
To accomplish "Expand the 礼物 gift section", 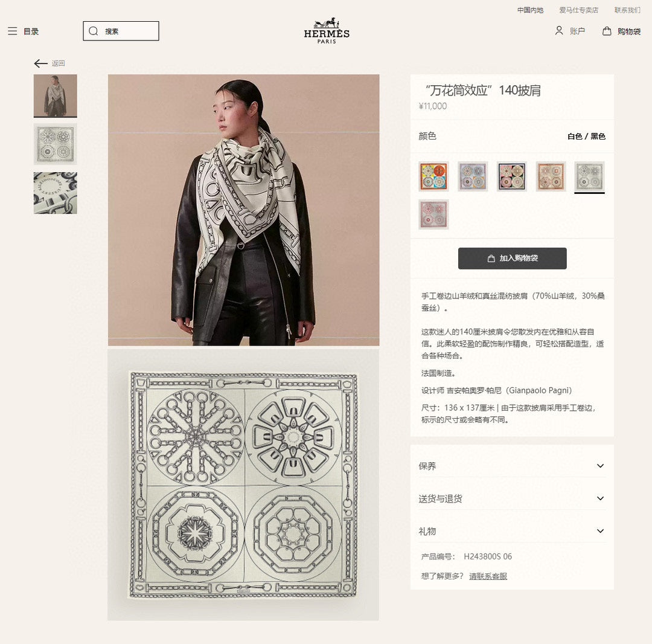I will pyautogui.click(x=512, y=531).
